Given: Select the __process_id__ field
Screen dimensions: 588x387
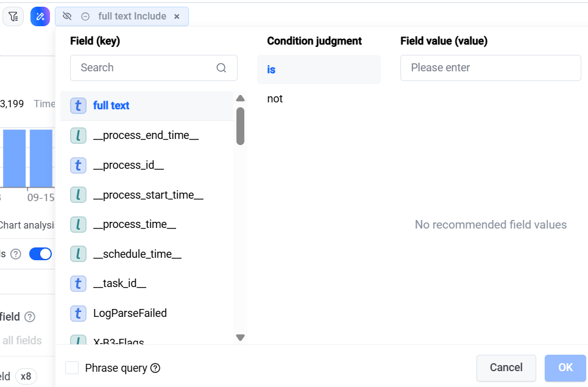Looking at the screenshot, I should coord(147,165).
